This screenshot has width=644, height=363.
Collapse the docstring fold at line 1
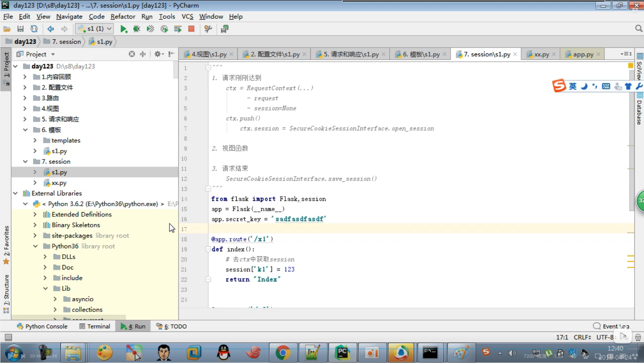[x=208, y=68]
